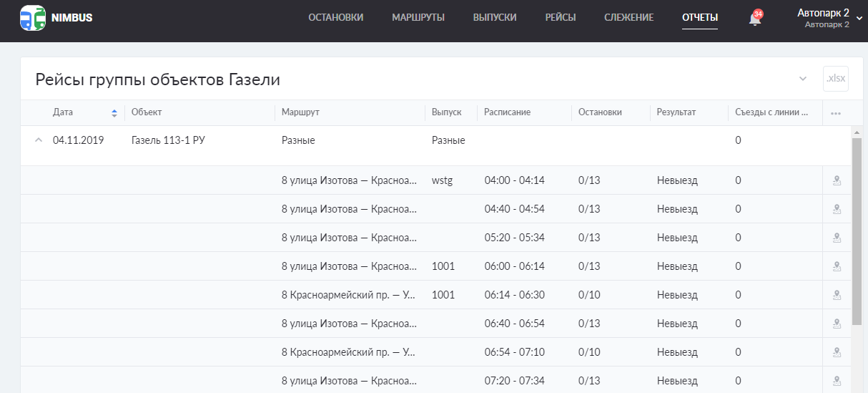Collapse the 04.11.2019 Газель 113-1 РУ row
Viewport: 868px width, 393px height.
click(39, 140)
